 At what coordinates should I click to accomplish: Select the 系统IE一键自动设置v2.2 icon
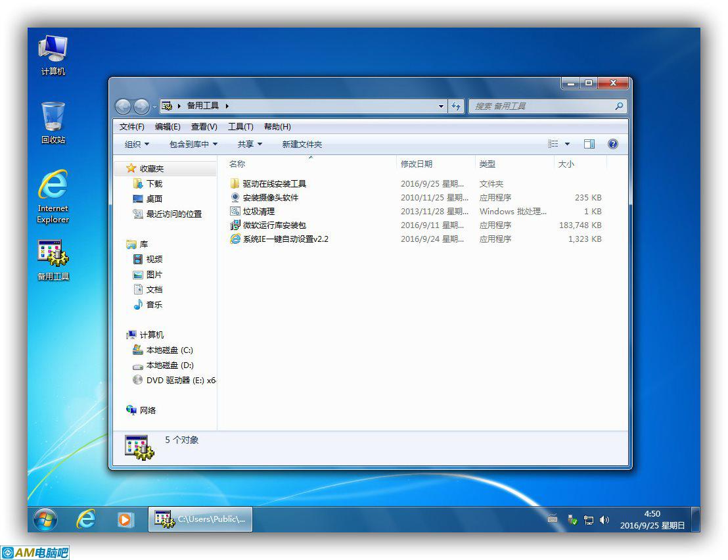235,239
